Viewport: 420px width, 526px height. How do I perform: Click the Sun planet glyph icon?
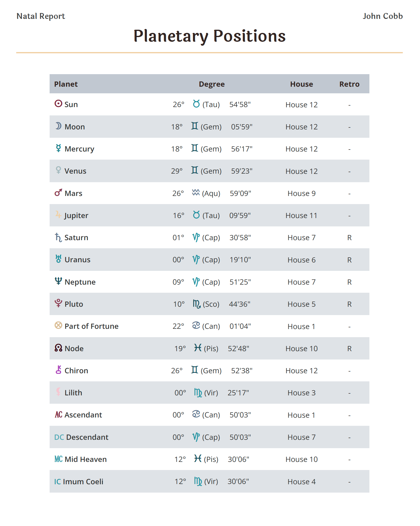coord(58,104)
